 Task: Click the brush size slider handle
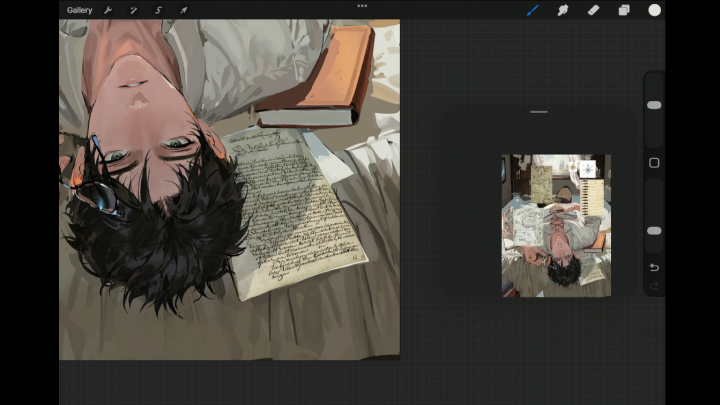(x=654, y=105)
